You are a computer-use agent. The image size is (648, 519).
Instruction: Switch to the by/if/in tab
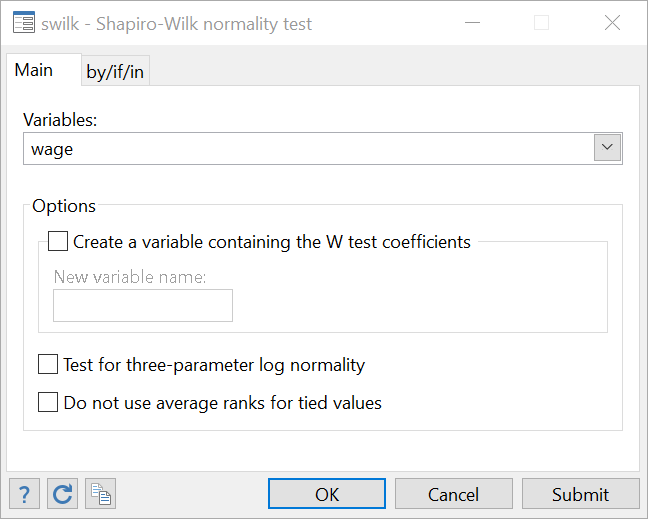115,71
